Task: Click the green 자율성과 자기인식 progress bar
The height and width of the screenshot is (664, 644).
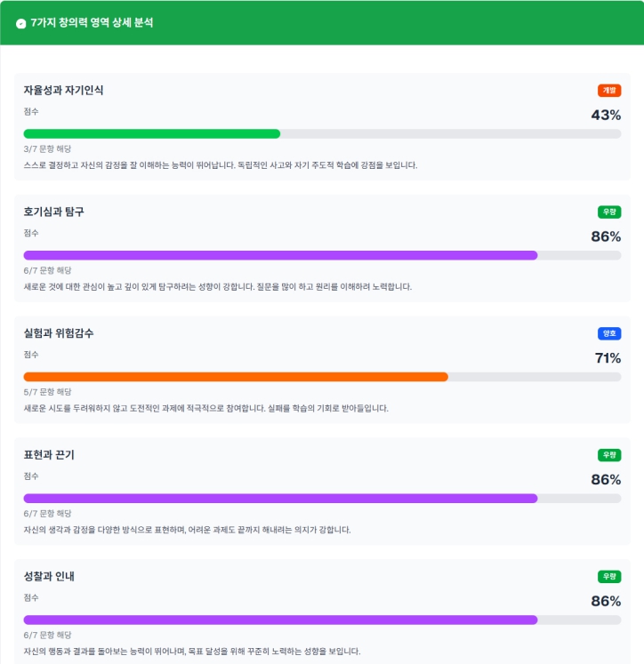Action: tap(152, 134)
